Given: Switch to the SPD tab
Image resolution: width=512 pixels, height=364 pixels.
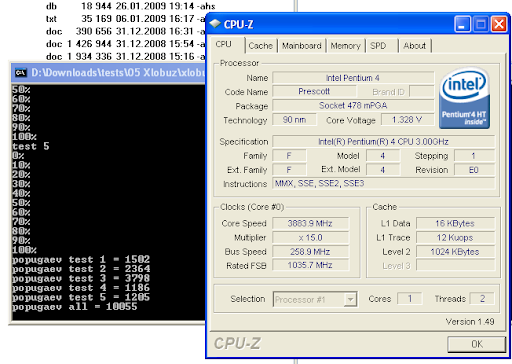Looking at the screenshot, I should [378, 46].
